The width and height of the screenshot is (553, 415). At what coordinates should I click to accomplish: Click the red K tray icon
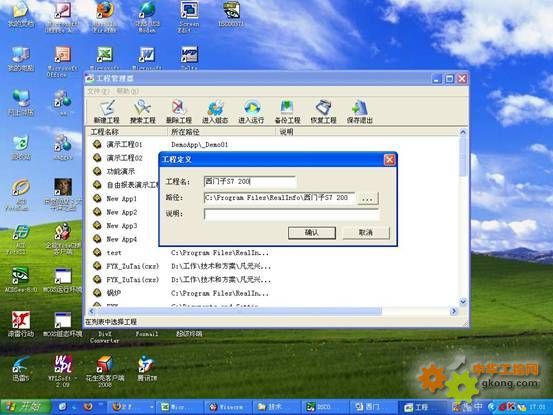point(511,407)
